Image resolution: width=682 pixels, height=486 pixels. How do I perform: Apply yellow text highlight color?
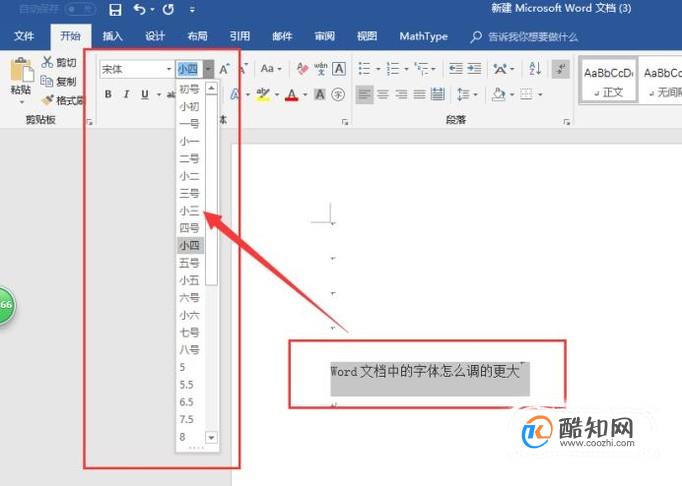pyautogui.click(x=263, y=94)
